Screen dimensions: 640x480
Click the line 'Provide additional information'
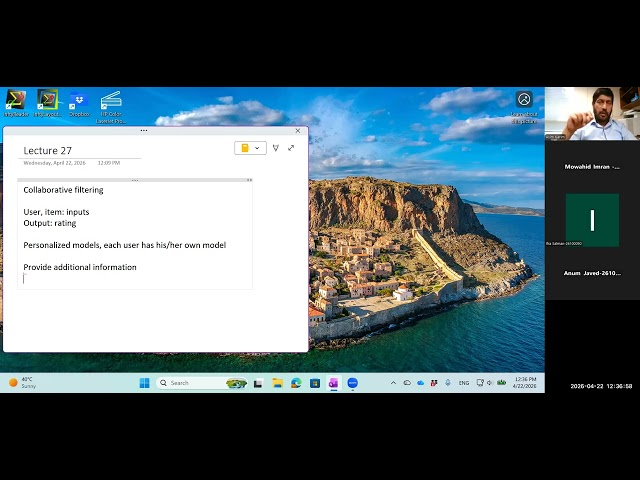pos(80,267)
